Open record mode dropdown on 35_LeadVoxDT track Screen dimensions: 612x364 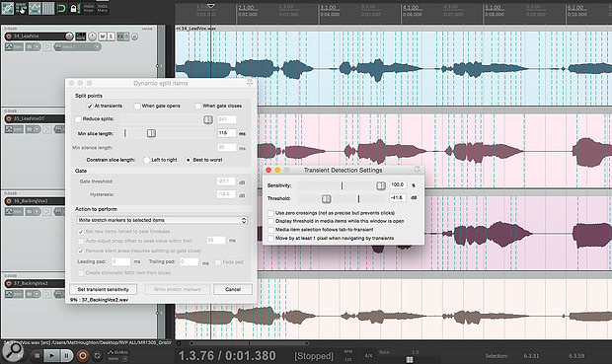click(34, 129)
